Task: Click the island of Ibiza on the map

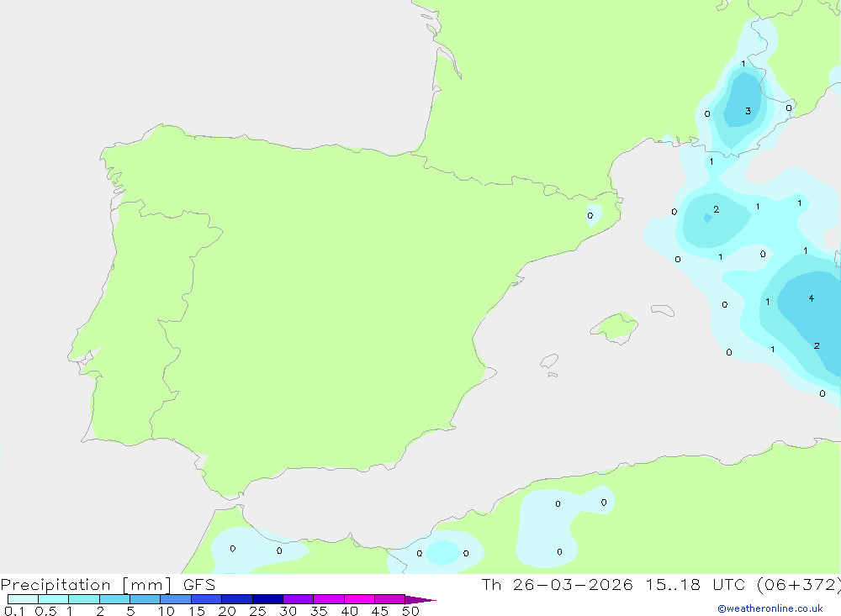Action: click(x=550, y=361)
